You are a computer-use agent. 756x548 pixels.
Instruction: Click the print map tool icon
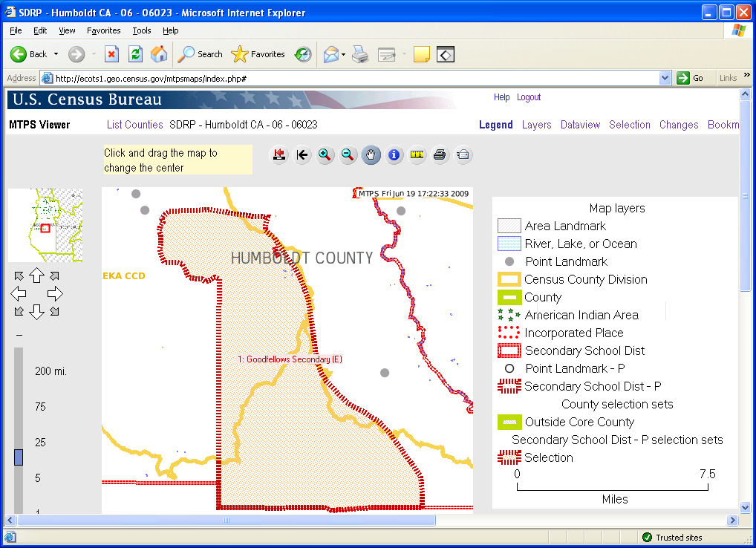440,154
